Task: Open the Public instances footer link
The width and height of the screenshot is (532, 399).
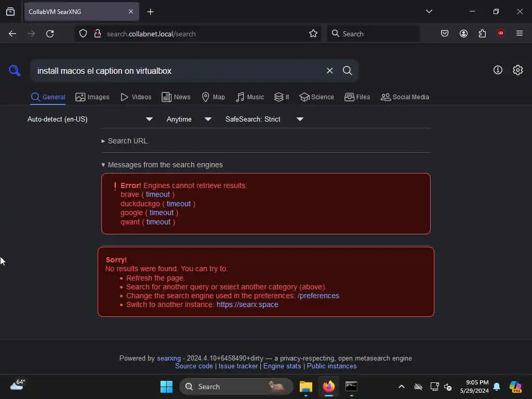Action: pos(332,366)
